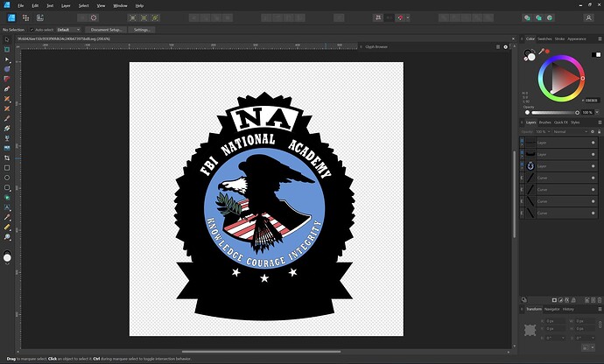Screen dimensions: 604x364
Task: Open the Layer menu
Action: tap(66, 6)
